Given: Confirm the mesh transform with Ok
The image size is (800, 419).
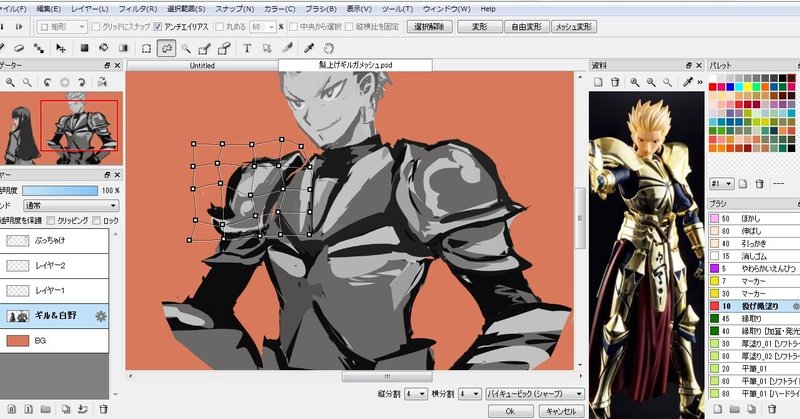Looking at the screenshot, I should [x=510, y=411].
